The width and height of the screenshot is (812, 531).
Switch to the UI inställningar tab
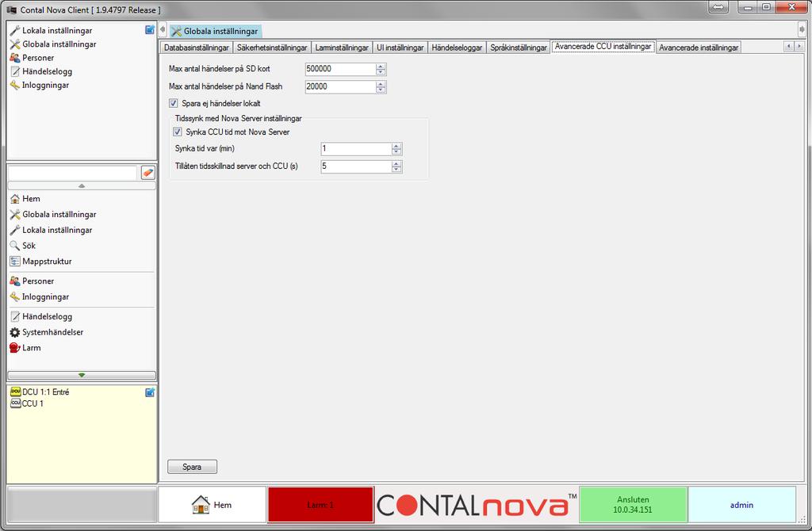(x=400, y=48)
